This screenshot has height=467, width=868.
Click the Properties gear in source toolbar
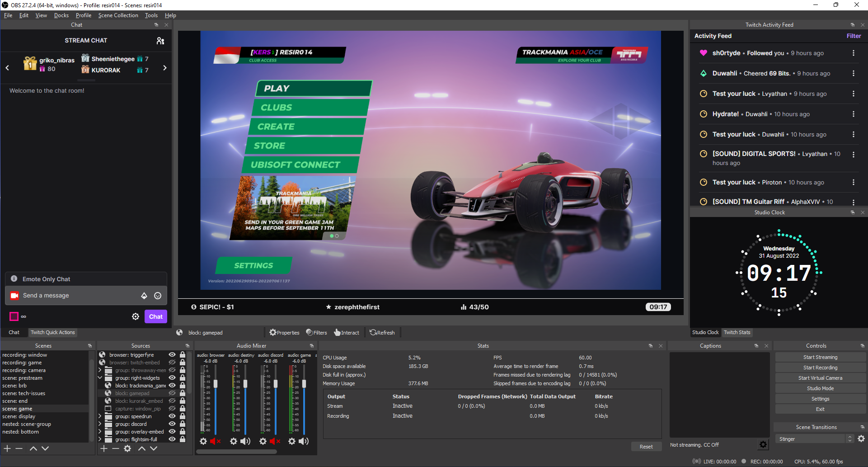coord(284,333)
